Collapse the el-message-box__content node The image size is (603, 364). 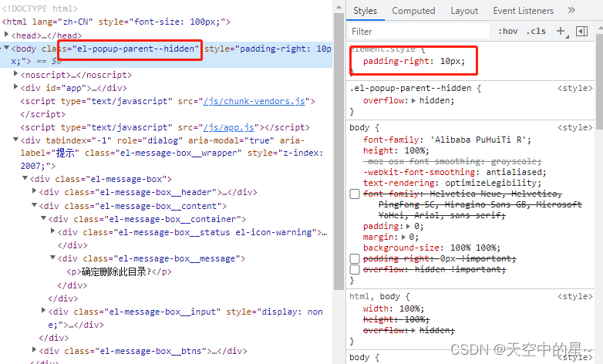click(34, 205)
